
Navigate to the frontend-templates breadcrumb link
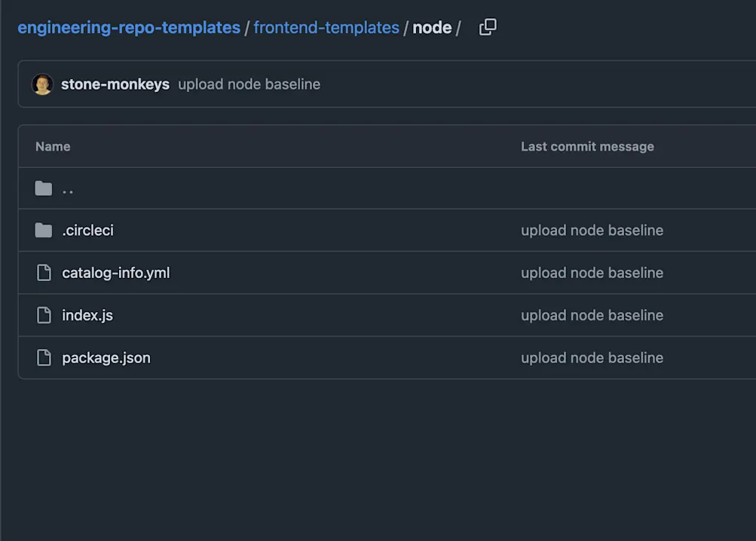pyautogui.click(x=326, y=26)
